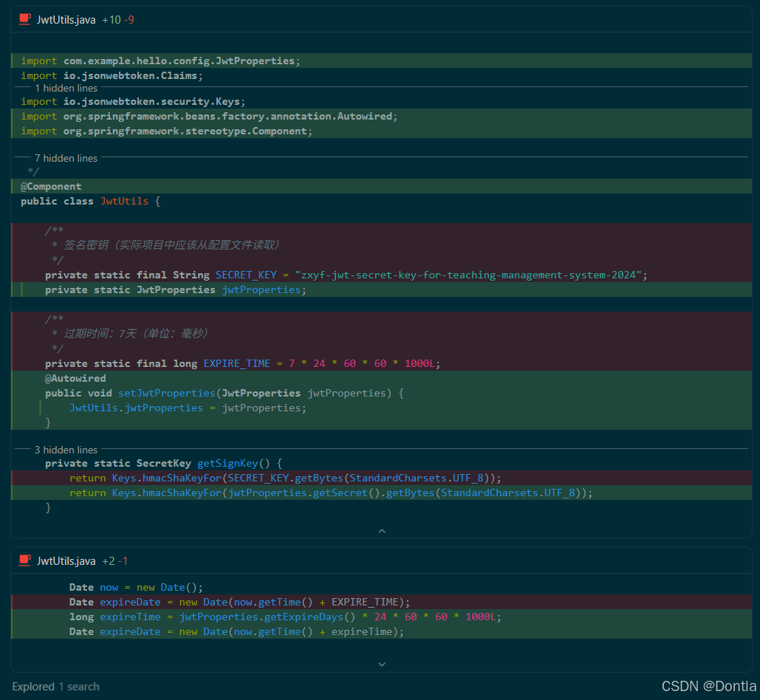
Task: Expand the 7 hidden lines section
Action: click(66, 158)
